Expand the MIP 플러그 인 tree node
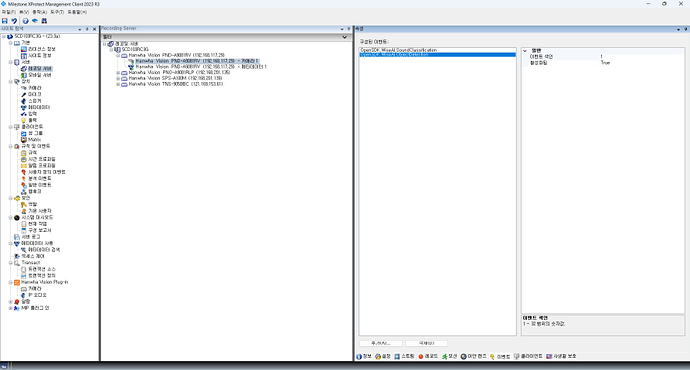Viewport: 690px width, 370px height. (11, 308)
